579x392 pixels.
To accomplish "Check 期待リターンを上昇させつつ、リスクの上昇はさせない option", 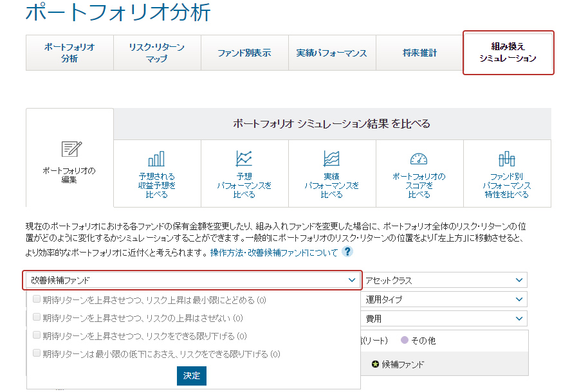I will tap(37, 317).
